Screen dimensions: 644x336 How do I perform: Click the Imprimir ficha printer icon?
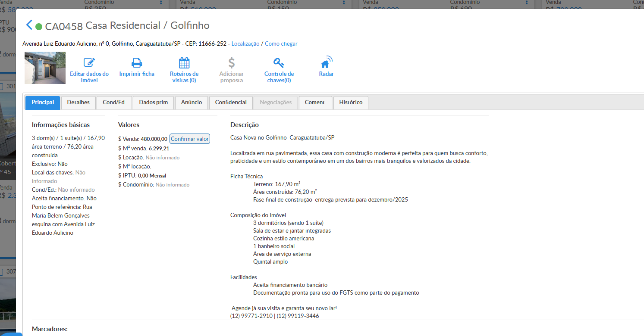point(137,63)
